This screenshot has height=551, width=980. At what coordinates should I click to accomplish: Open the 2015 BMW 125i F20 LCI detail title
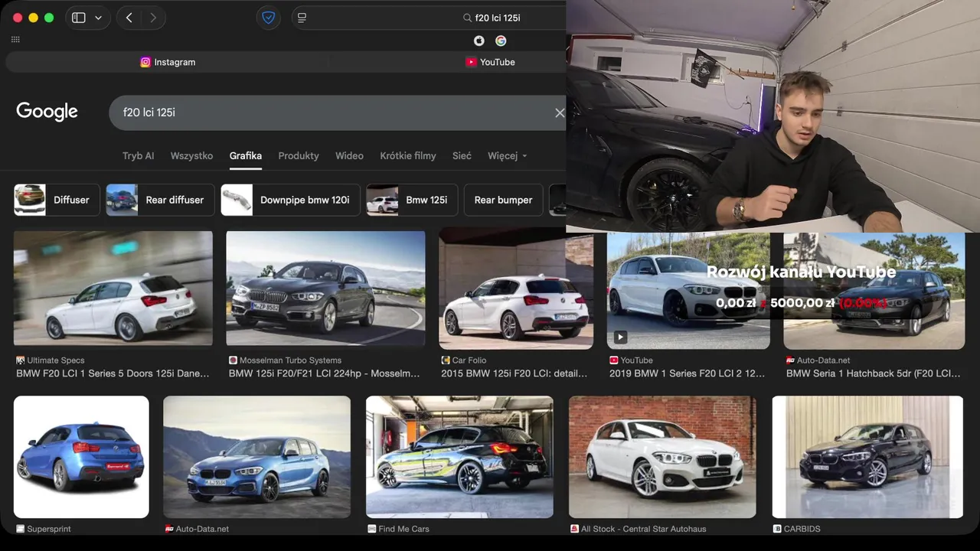click(514, 373)
